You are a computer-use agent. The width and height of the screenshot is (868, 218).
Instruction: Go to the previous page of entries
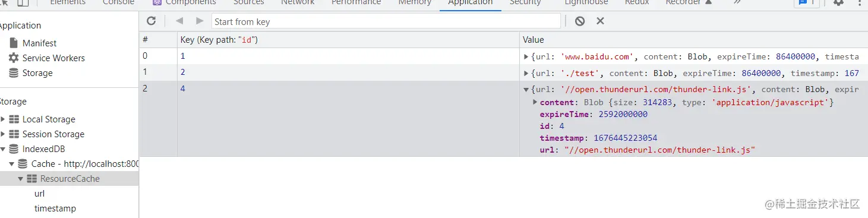click(179, 21)
